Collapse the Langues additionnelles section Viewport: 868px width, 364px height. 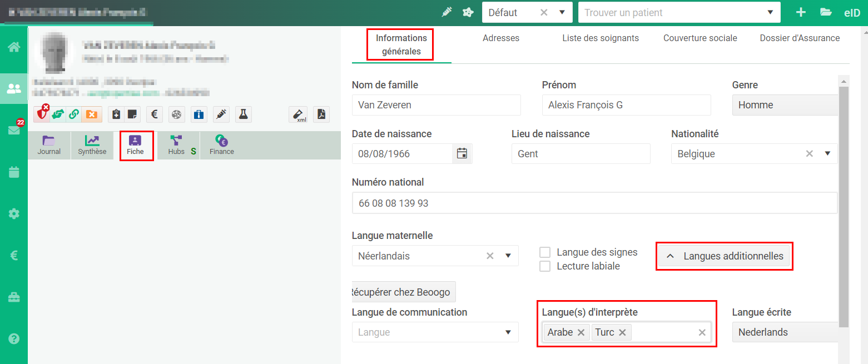[724, 256]
